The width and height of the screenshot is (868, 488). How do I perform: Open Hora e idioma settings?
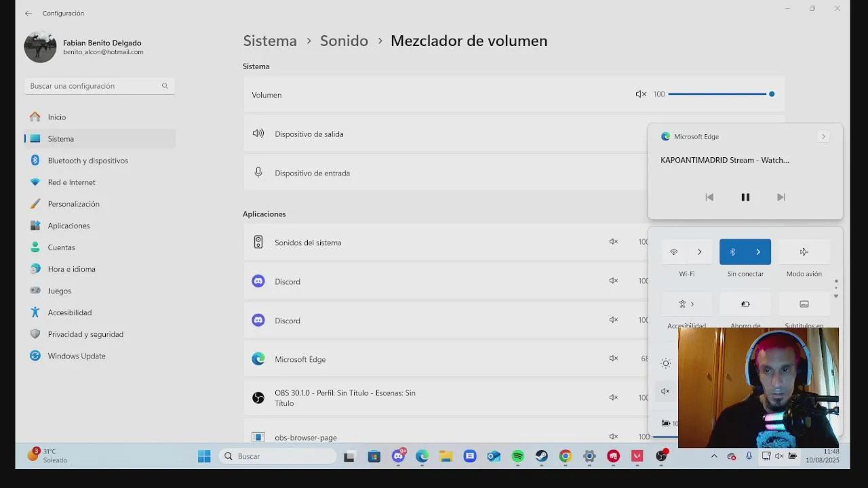pyautogui.click(x=100, y=269)
